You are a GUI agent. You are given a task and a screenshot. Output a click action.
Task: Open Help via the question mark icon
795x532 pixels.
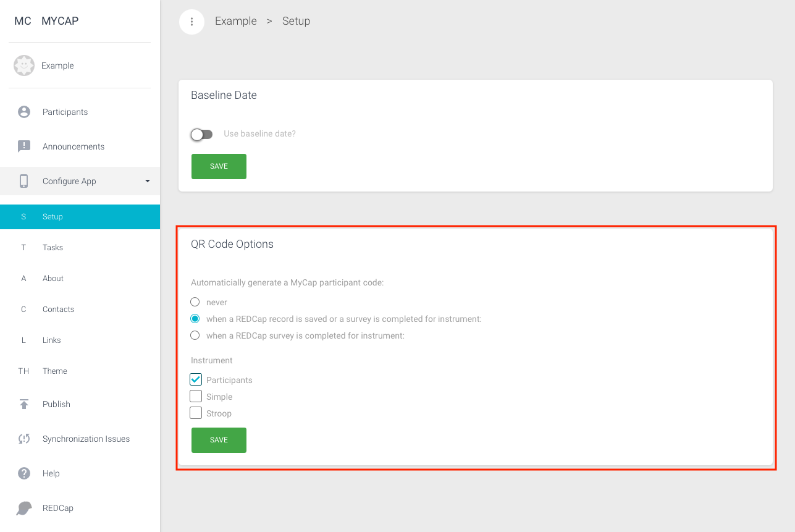pyautogui.click(x=23, y=473)
